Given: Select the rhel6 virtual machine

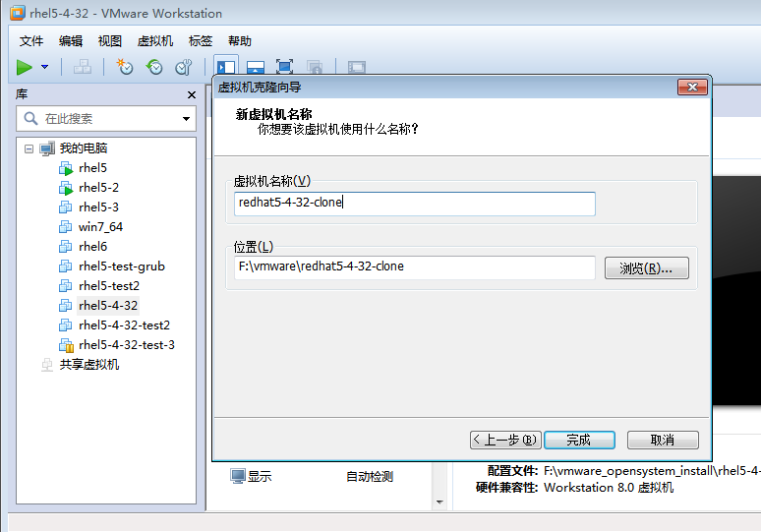Looking at the screenshot, I should coord(92,247).
